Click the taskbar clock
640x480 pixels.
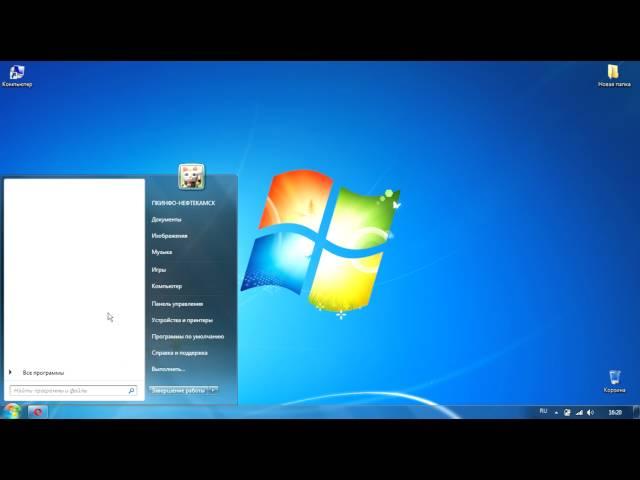click(615, 413)
